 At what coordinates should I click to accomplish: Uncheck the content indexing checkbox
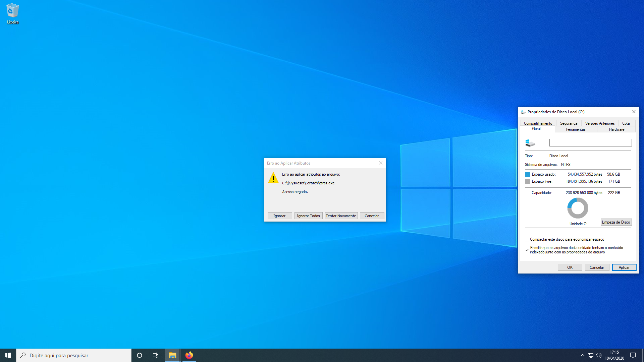[527, 250]
